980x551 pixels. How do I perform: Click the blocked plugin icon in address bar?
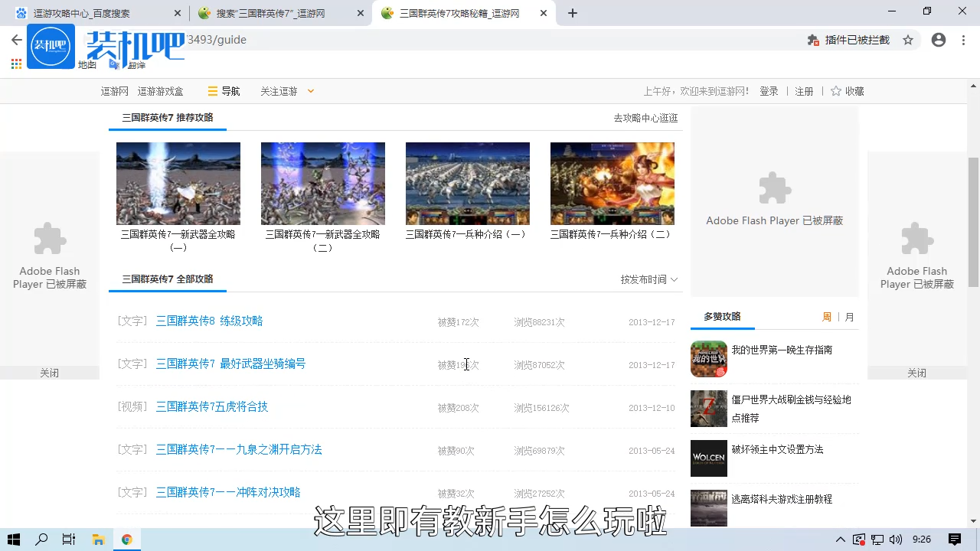[x=812, y=40]
